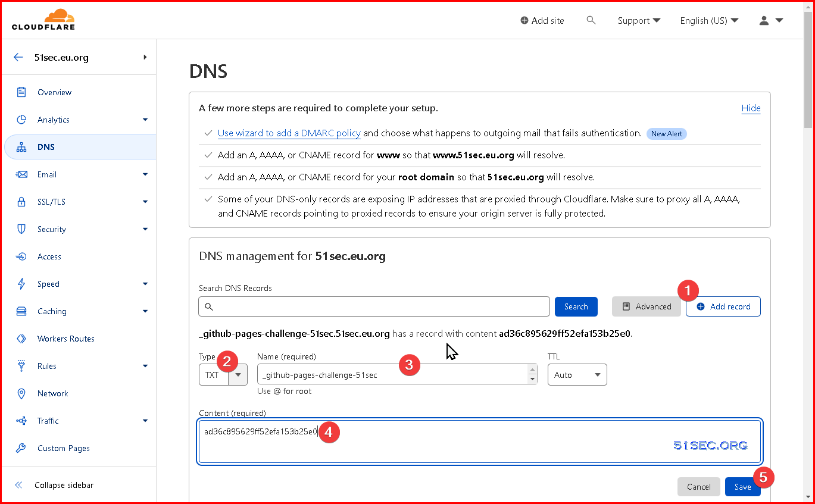Click the Analytics pie chart icon

[21, 120]
